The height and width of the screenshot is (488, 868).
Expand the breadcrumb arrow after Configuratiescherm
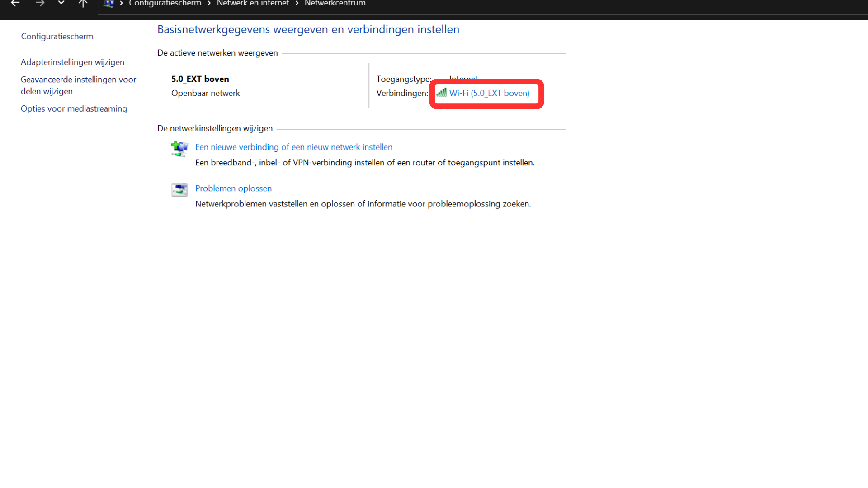209,4
